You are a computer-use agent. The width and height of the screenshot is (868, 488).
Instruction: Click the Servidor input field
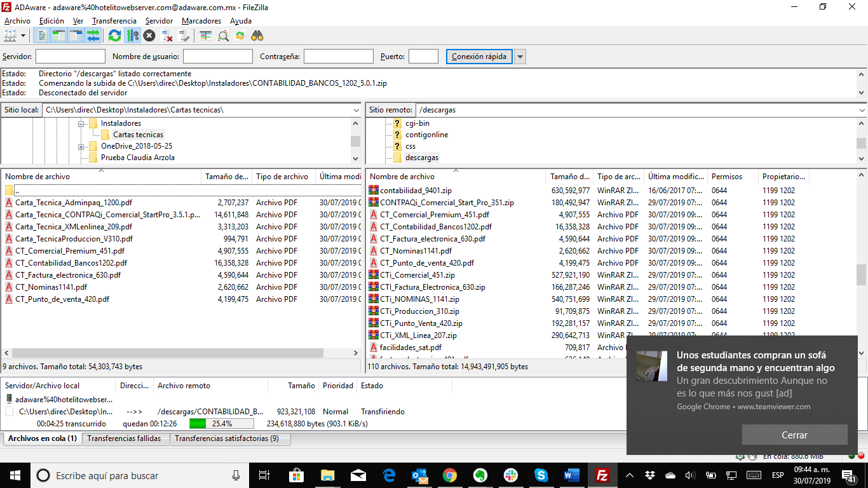70,57
